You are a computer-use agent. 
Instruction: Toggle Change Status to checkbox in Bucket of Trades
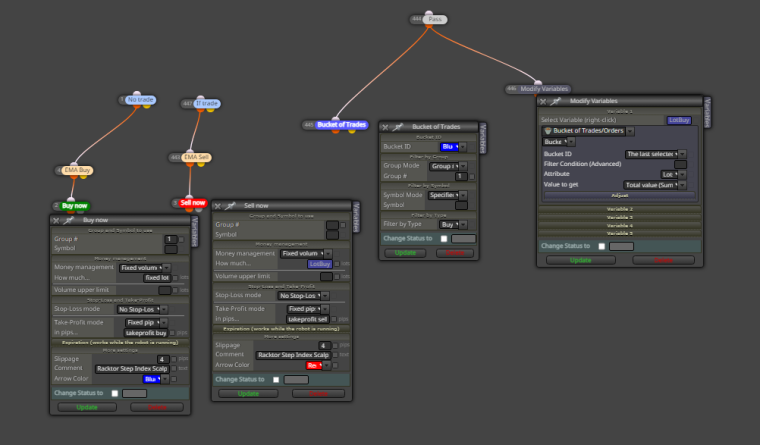pyautogui.click(x=444, y=238)
